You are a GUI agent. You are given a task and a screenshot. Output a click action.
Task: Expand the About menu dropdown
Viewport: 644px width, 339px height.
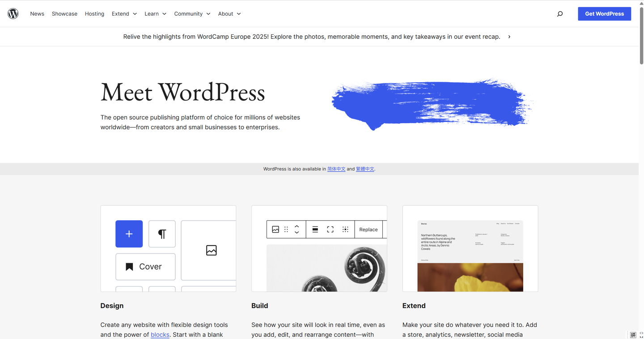point(229,14)
